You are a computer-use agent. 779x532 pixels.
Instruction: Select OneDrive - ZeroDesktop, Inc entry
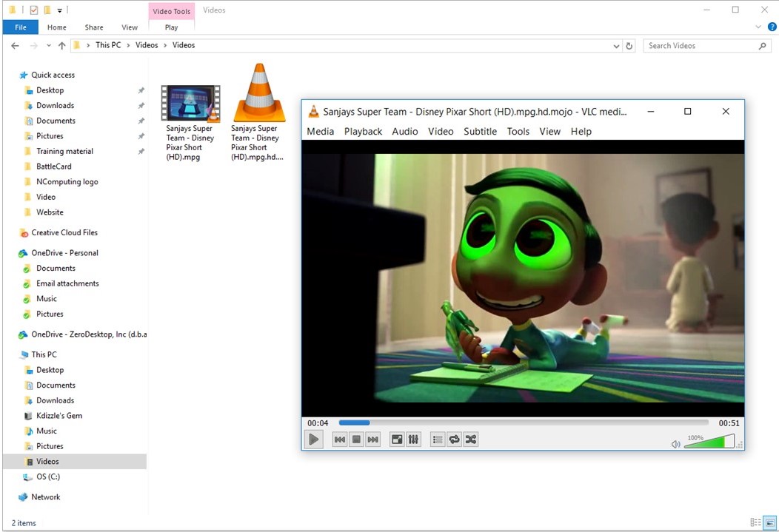tap(88, 334)
